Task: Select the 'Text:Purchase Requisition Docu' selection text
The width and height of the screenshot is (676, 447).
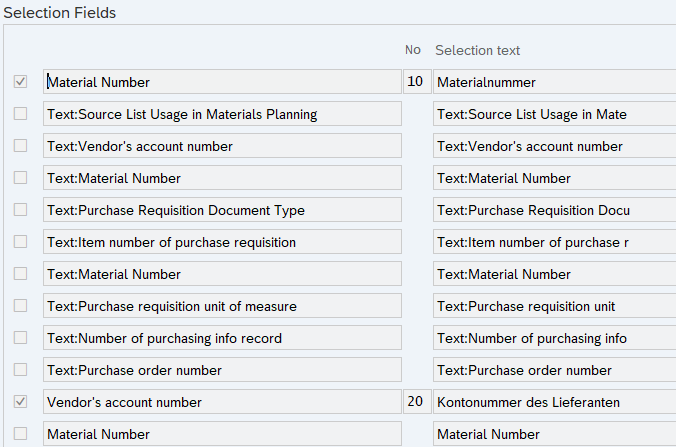Action: pos(553,210)
